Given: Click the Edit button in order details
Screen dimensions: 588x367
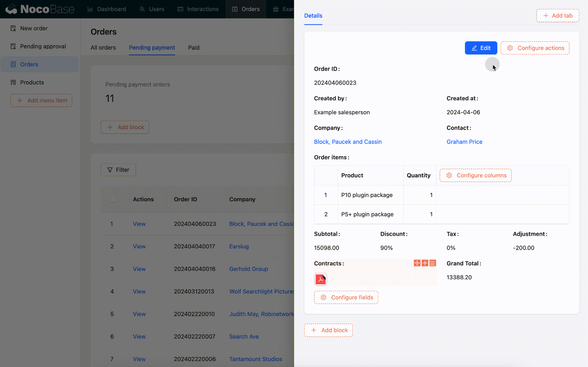Looking at the screenshot, I should pos(481,48).
